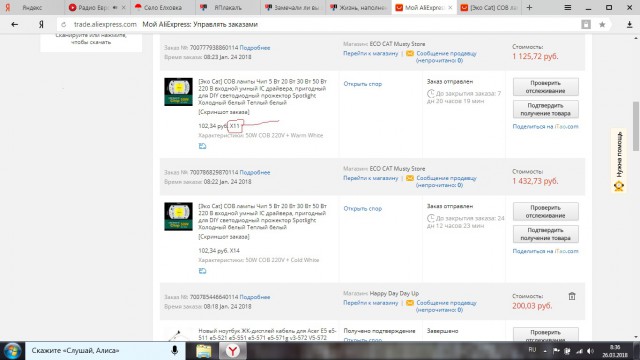Go back with the browser back arrow

coord(15,24)
